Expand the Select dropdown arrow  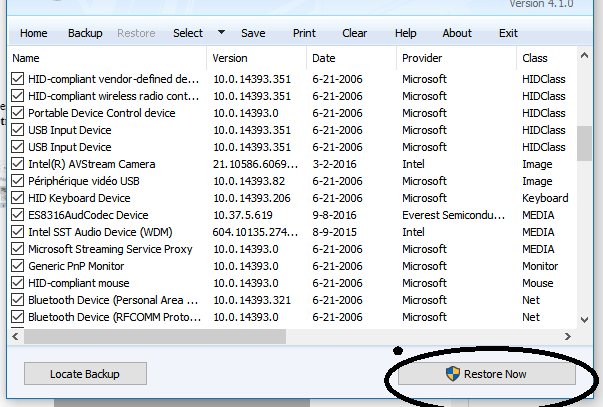pos(221,32)
